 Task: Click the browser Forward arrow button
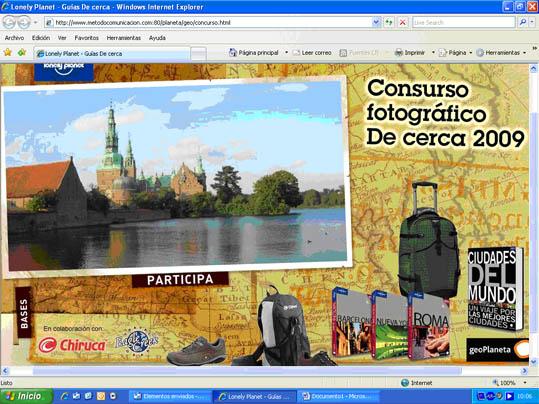[24, 23]
